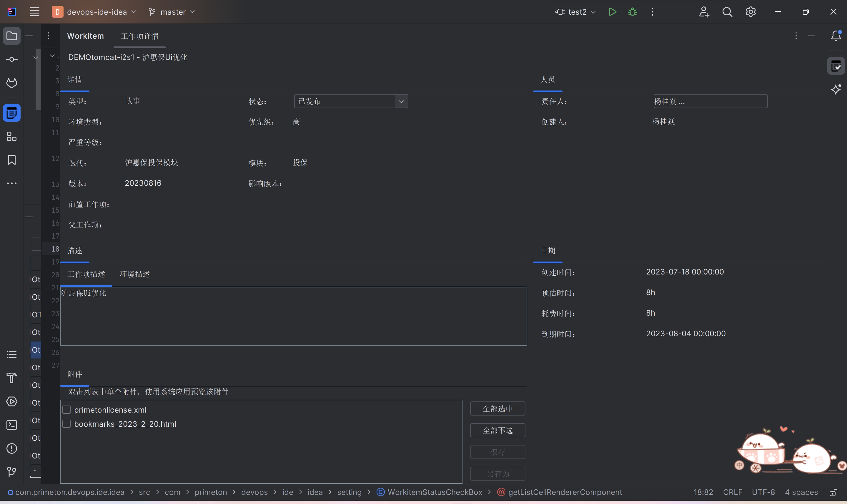Open the Commit tool window
Screen dimensions: 847x504
[11, 59]
